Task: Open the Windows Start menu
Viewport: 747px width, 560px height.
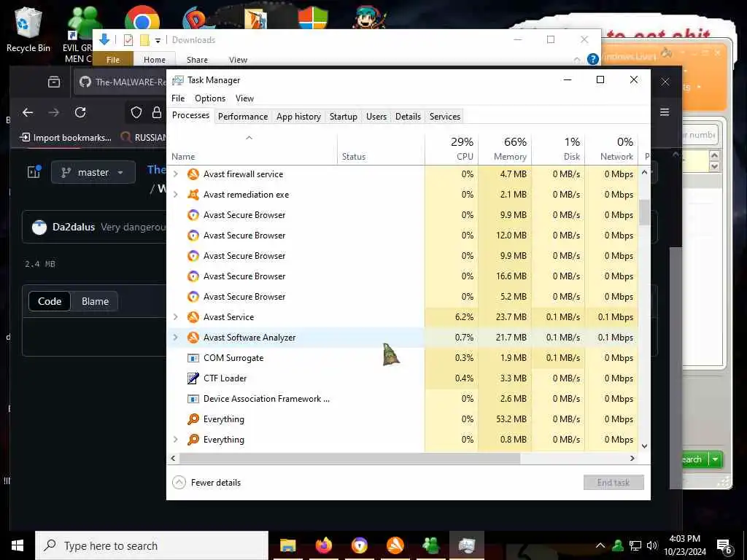Action: [x=18, y=545]
